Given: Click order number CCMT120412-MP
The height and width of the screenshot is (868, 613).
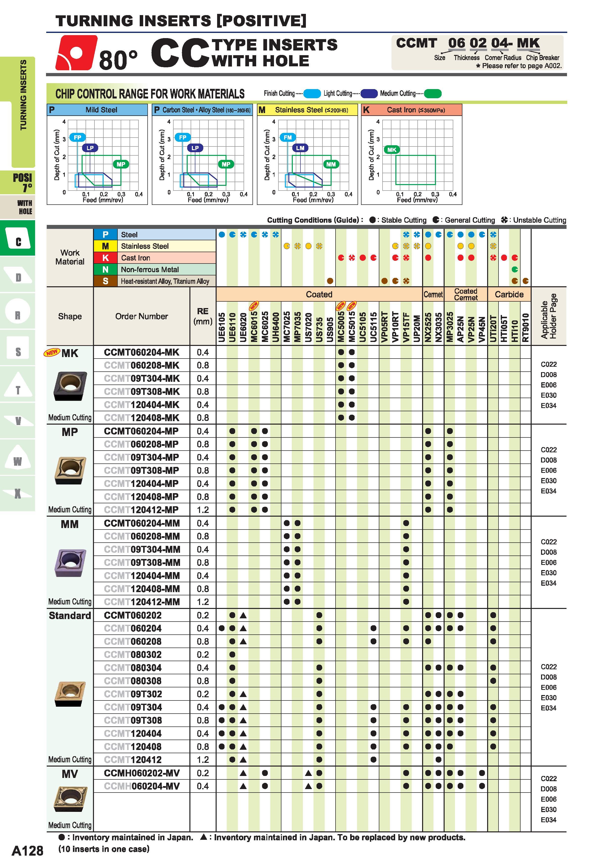Looking at the screenshot, I should pos(142,510).
